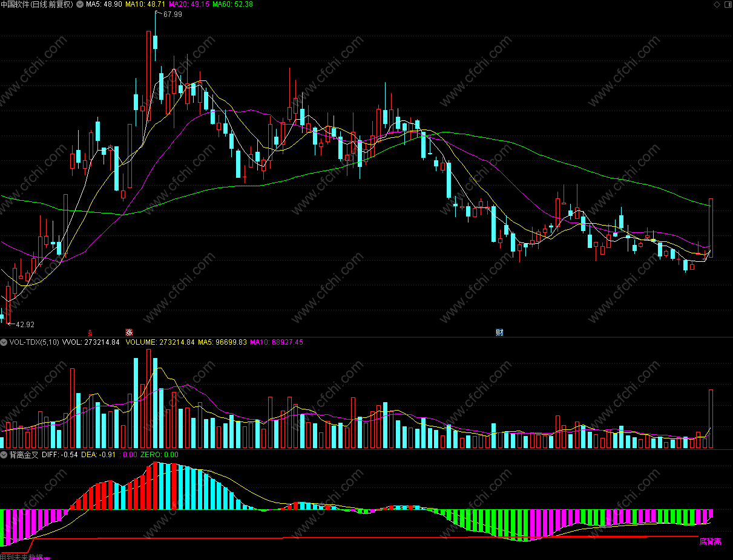
Task: Select the green MA60: 52.38 label
Action: pos(232,4)
